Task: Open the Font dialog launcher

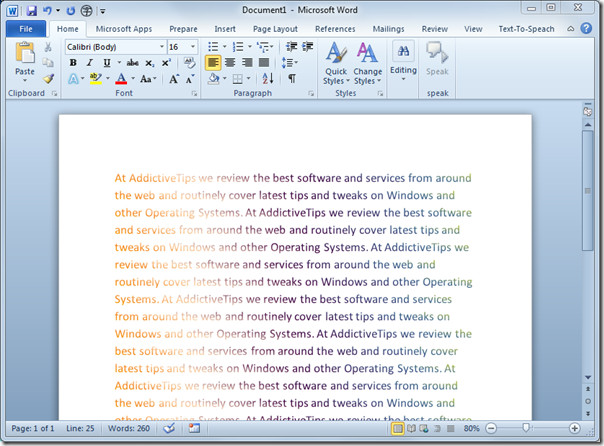Action: click(x=195, y=93)
